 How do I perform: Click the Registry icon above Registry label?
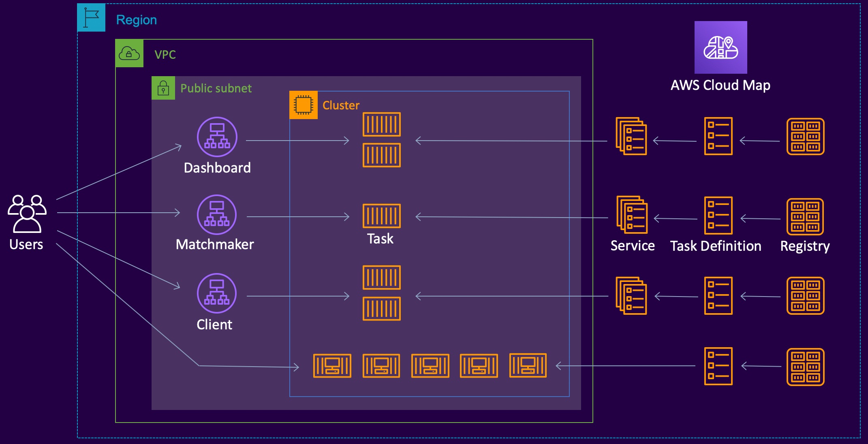click(806, 217)
